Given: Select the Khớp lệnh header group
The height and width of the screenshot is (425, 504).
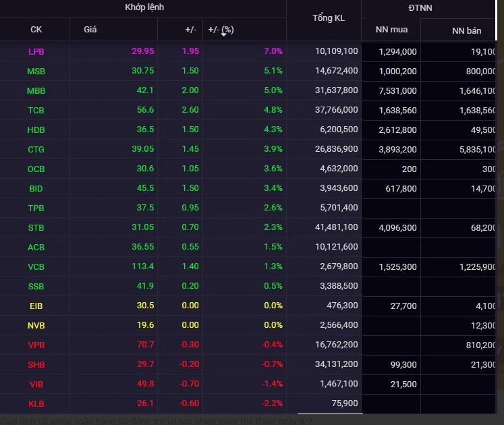Looking at the screenshot, I should 144,7.
